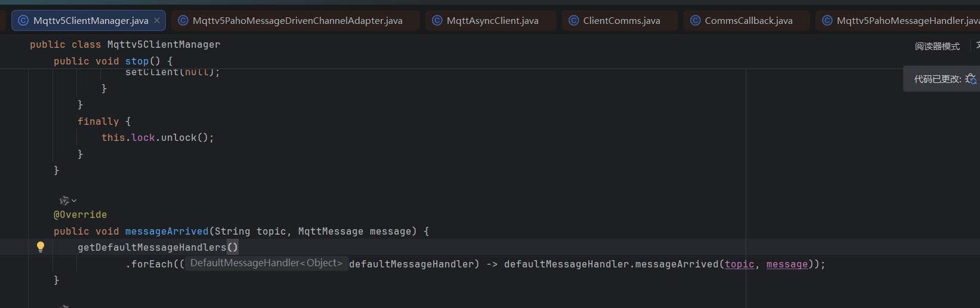Click the class icon on CommsCallback.java tab

(x=695, y=20)
